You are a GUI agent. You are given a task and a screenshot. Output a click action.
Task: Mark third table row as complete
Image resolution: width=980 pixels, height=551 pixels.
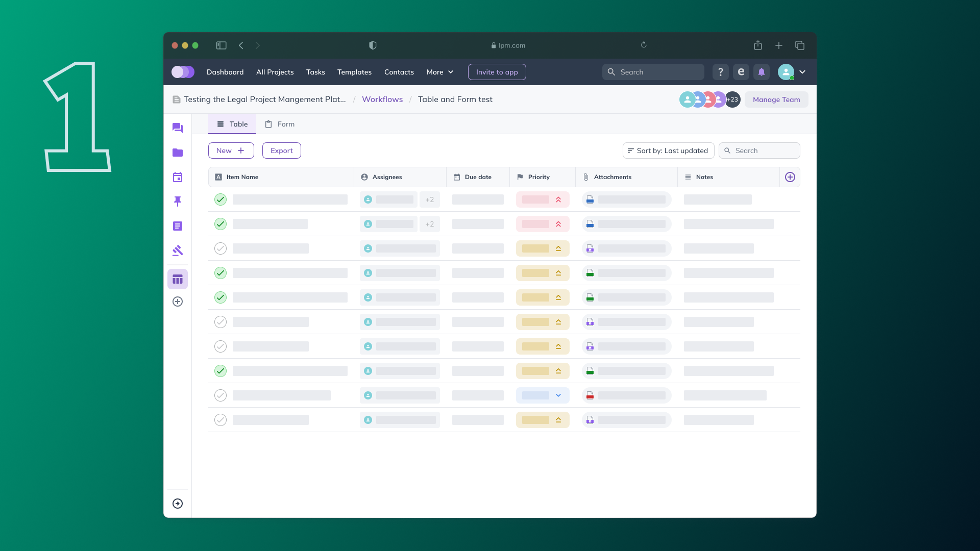tap(220, 248)
